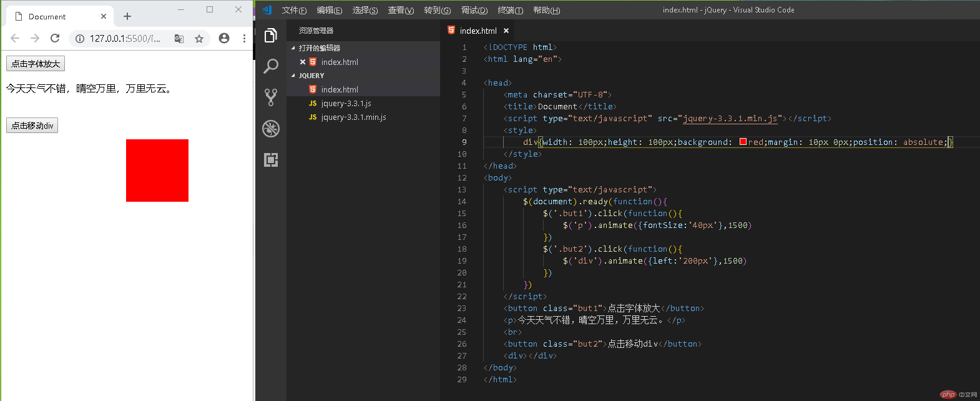Viewport: 980px width, 401px height.
Task: Close the index.html editor tab
Action: (506, 31)
